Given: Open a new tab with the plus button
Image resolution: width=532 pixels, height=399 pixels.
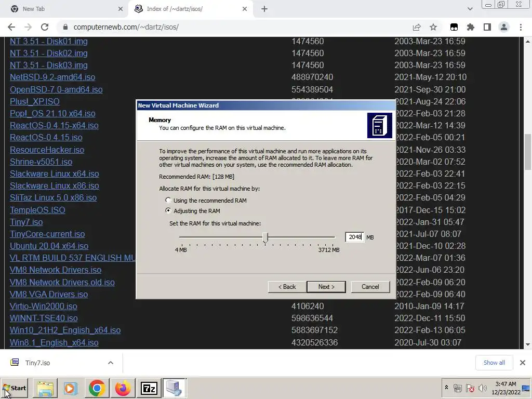Looking at the screenshot, I should click(264, 9).
